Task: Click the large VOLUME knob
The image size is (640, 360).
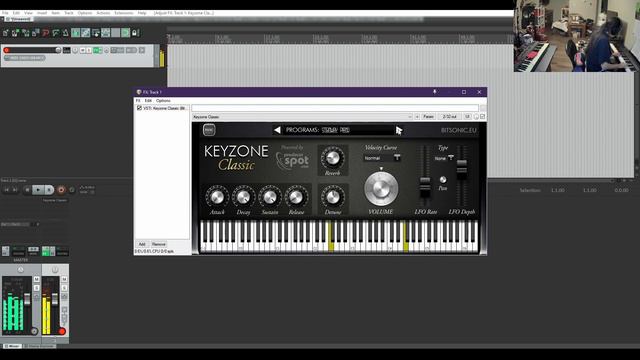Action: (381, 188)
